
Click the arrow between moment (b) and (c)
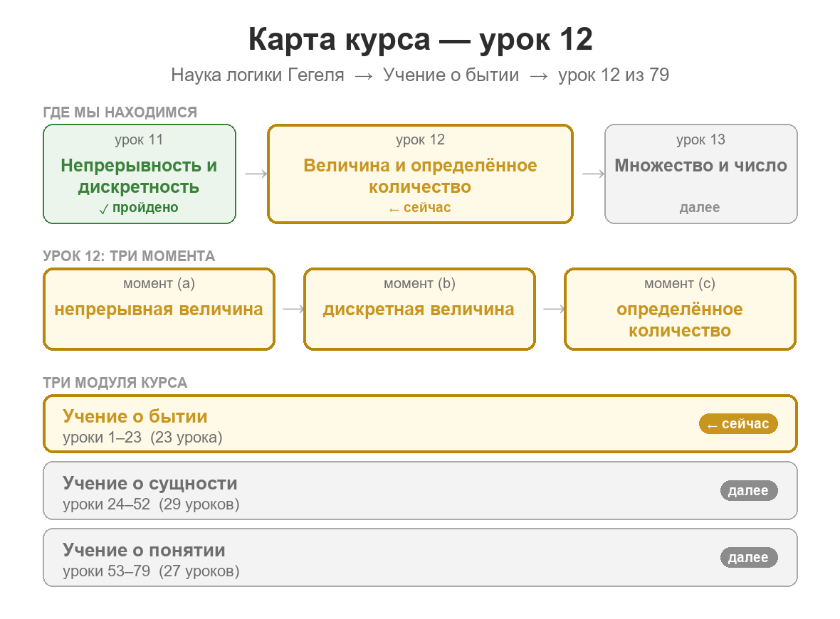click(x=554, y=309)
